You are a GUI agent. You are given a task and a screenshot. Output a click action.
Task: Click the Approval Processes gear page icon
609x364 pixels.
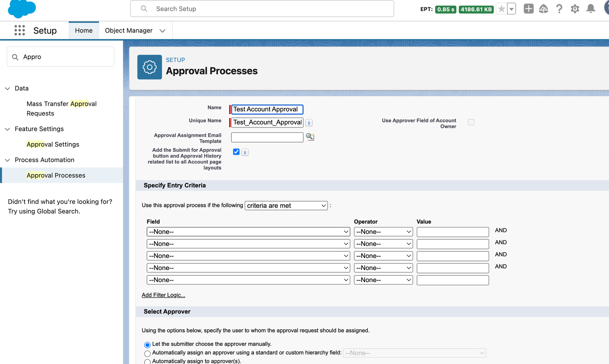pyautogui.click(x=150, y=67)
